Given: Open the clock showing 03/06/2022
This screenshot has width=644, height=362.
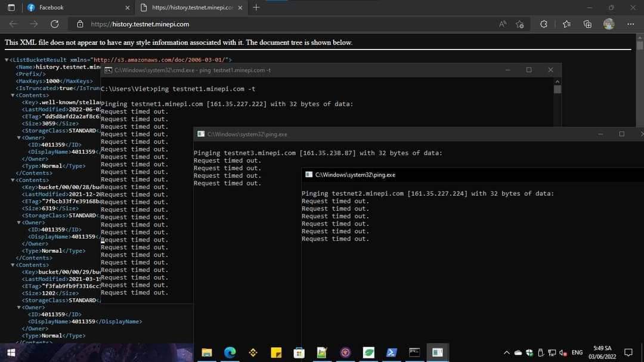Looking at the screenshot, I should [x=602, y=352].
